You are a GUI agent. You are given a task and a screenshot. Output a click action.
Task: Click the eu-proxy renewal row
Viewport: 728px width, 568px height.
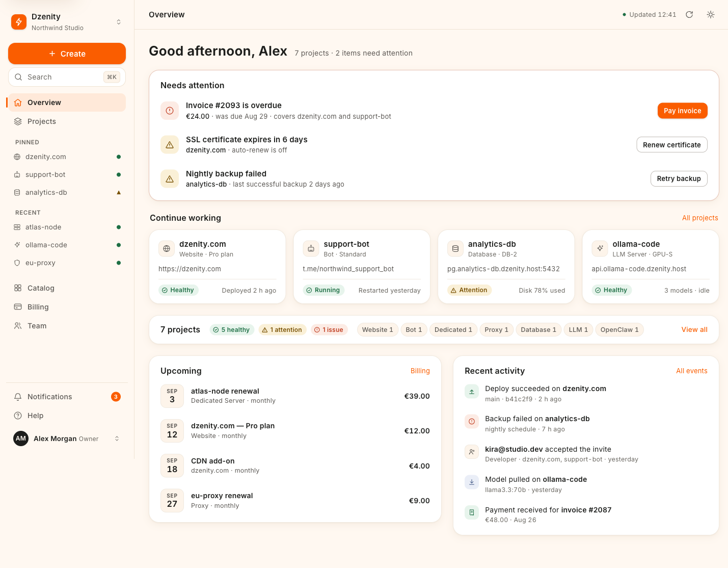click(x=295, y=501)
